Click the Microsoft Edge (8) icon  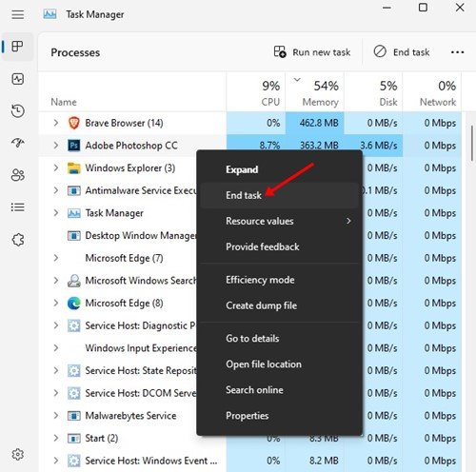pyautogui.click(x=74, y=304)
